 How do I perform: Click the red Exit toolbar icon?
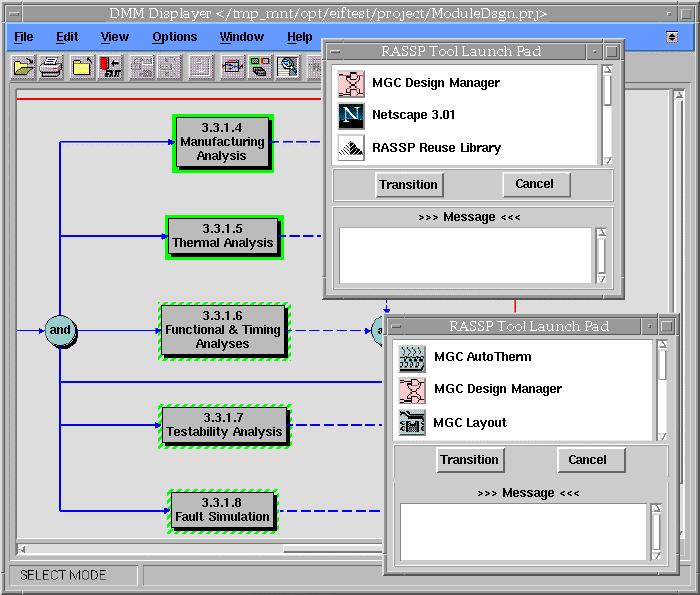click(110, 68)
